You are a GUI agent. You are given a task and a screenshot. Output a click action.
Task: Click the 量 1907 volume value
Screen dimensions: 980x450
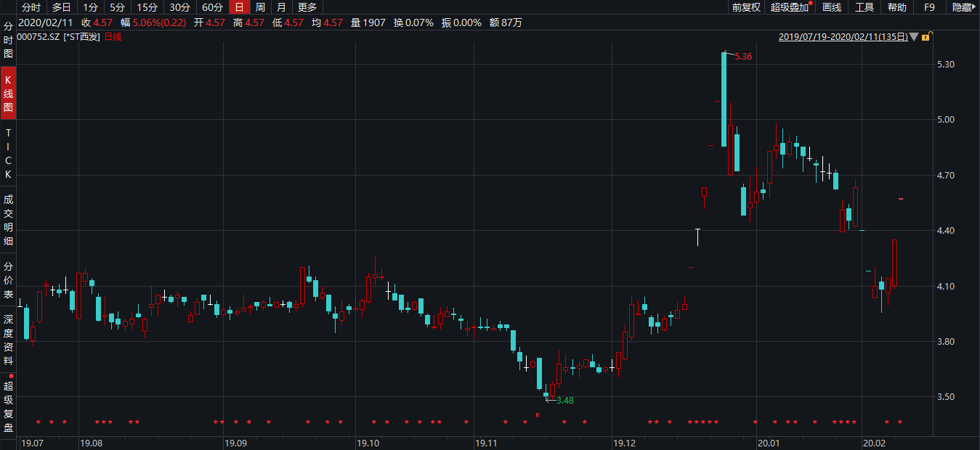click(x=368, y=22)
